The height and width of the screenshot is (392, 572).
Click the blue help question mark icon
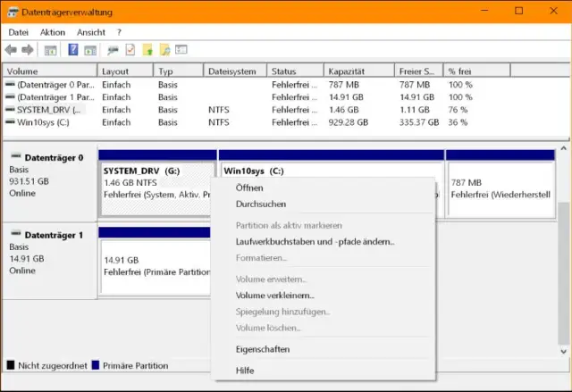[73, 50]
